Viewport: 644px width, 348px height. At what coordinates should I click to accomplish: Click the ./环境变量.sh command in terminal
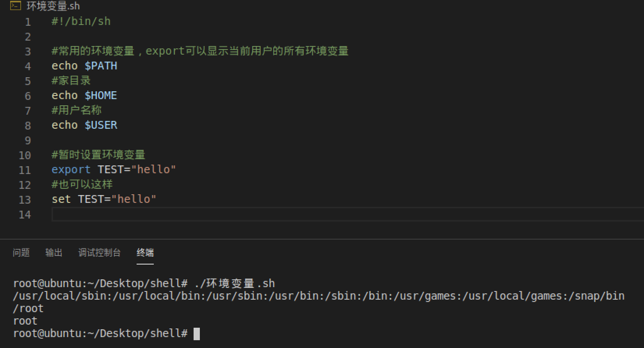click(234, 283)
